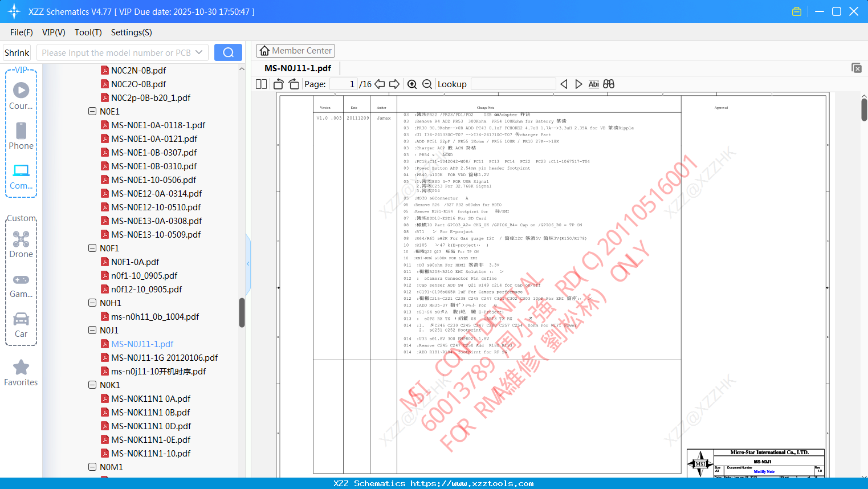Open the Drone category

coord(21,244)
